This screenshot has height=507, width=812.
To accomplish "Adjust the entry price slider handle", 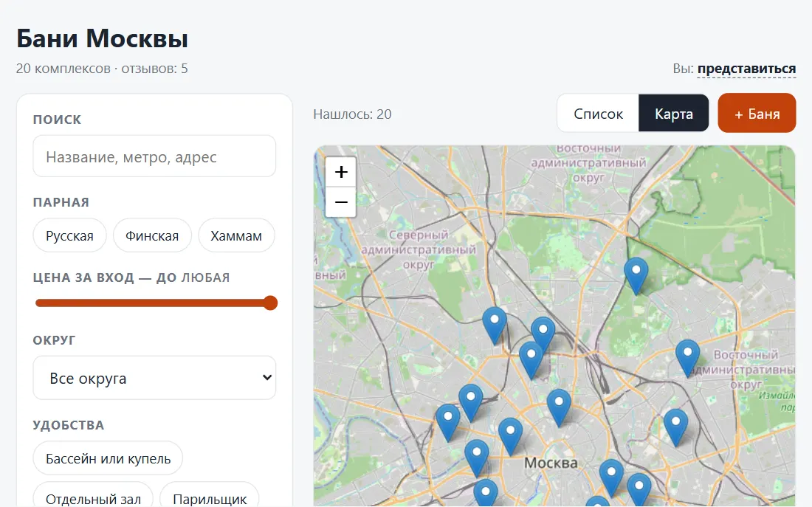I will tap(269, 303).
